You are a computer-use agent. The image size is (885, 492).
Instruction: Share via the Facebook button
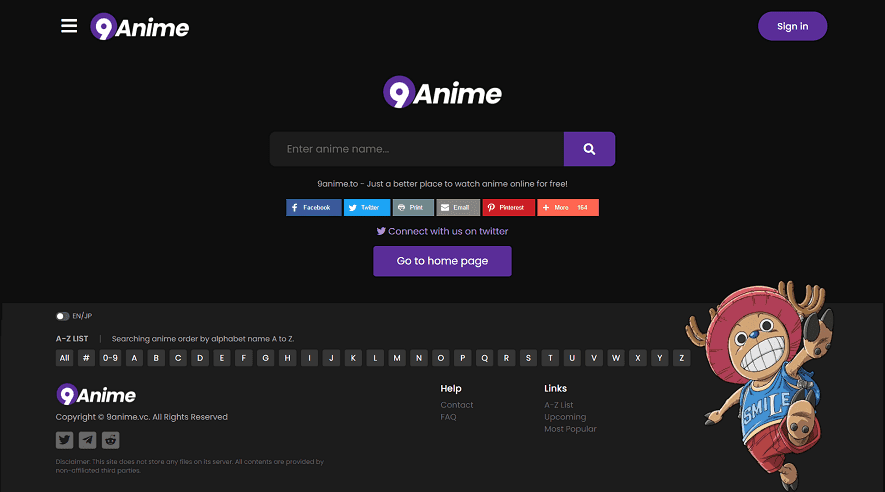314,208
